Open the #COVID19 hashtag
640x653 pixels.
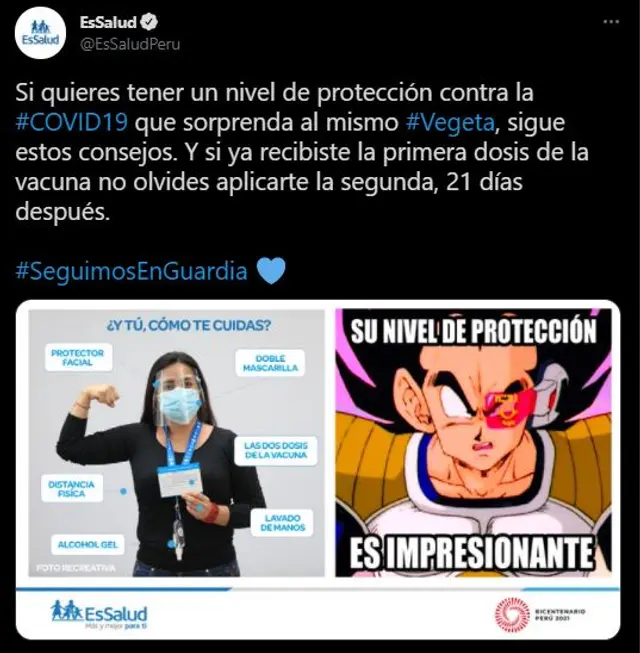pyautogui.click(x=71, y=123)
